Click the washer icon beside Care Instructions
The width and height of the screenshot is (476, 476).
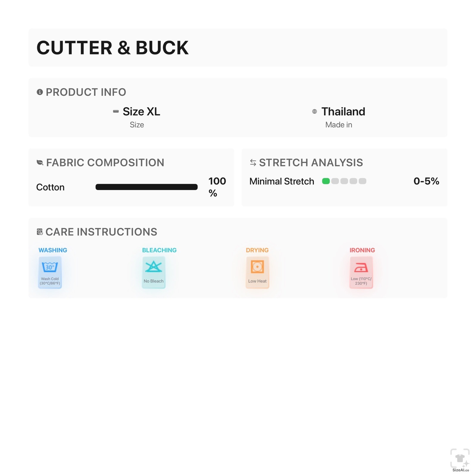pyautogui.click(x=40, y=232)
